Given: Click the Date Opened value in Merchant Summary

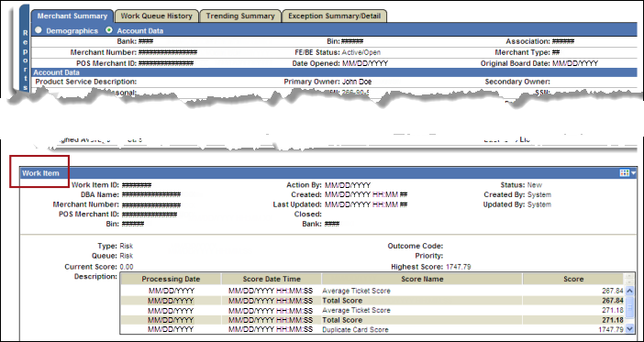Looking at the screenshot, I should (x=365, y=63).
